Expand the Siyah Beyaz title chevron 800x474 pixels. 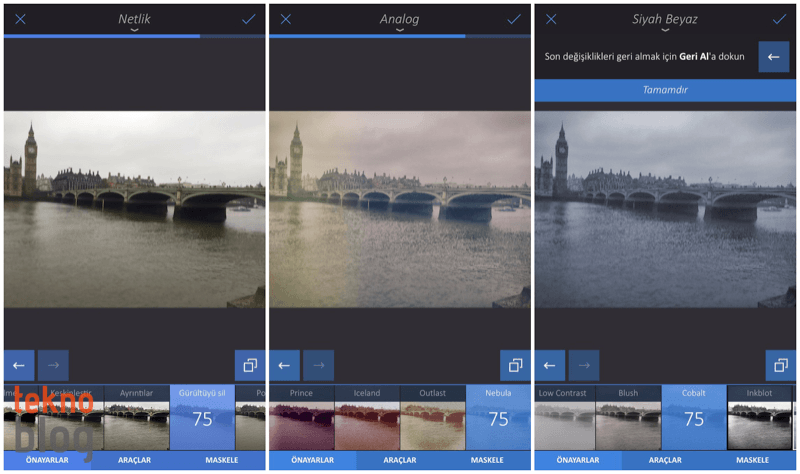(x=664, y=31)
